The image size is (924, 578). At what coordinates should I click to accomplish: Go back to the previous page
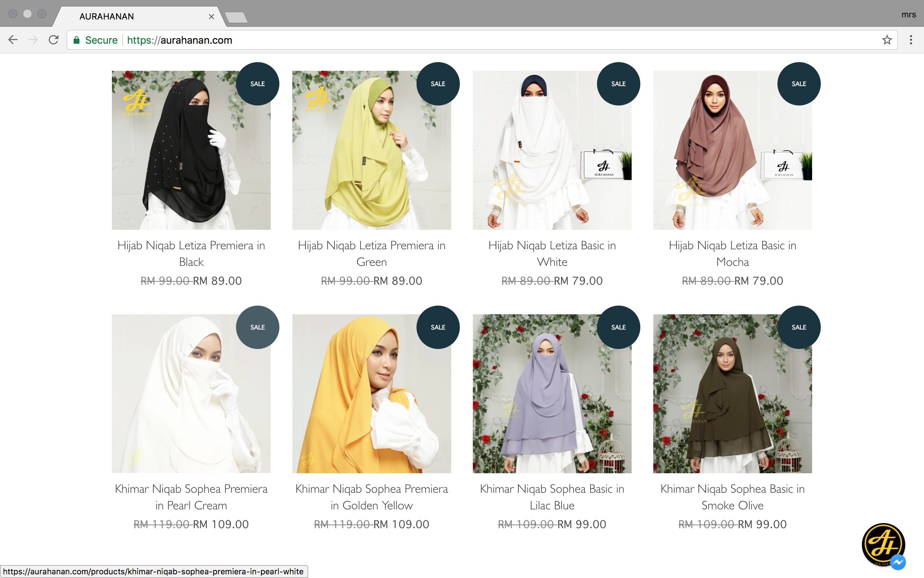[x=13, y=40]
